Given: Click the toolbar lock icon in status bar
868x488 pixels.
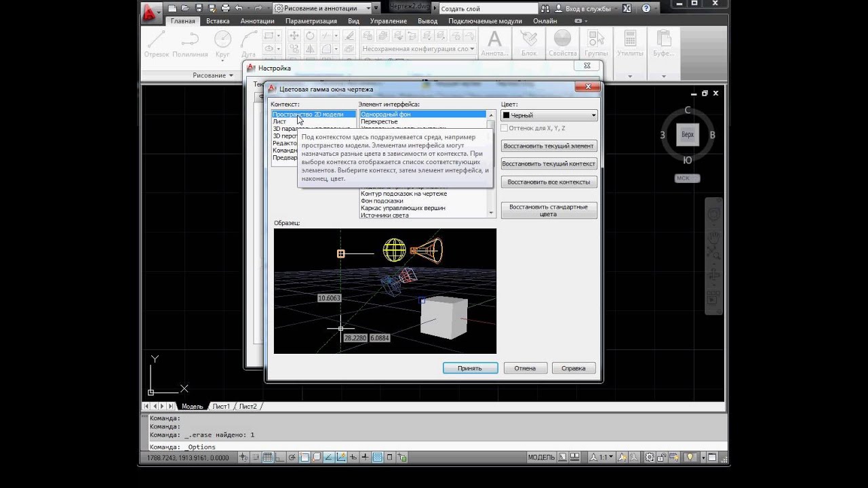Looking at the screenshot, I should pyautogui.click(x=662, y=457).
